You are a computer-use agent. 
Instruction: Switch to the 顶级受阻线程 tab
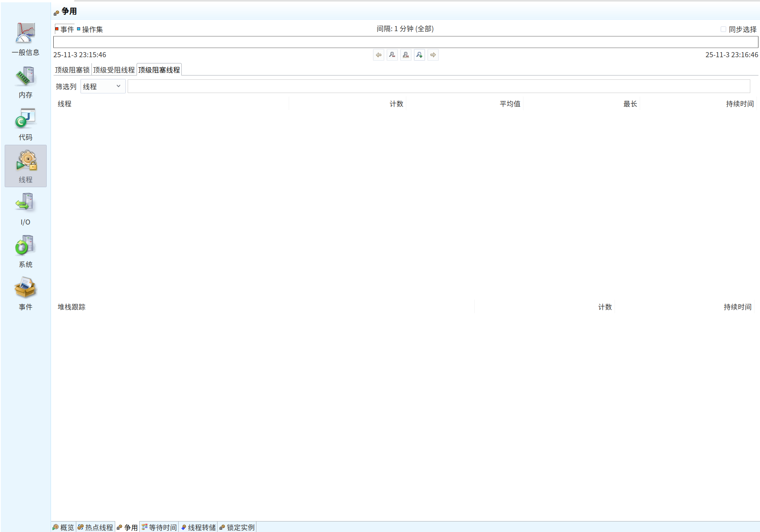114,70
